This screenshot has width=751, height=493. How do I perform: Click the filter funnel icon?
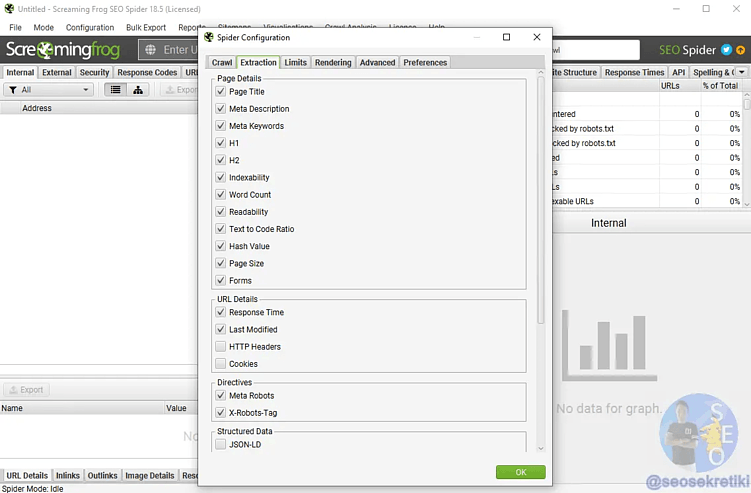click(13, 90)
